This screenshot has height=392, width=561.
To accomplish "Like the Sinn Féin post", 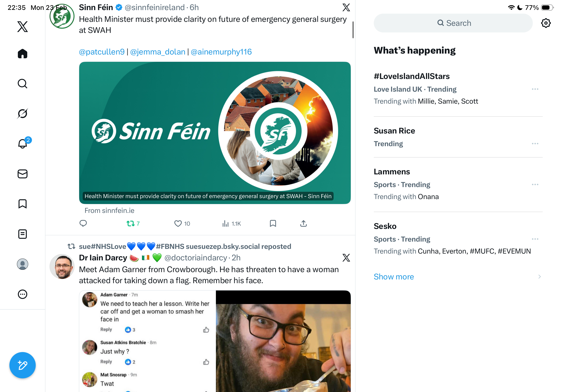I will tap(182, 223).
